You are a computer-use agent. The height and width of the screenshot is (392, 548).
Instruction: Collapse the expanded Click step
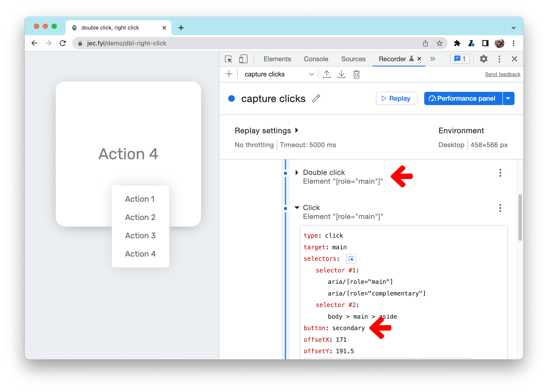(297, 208)
